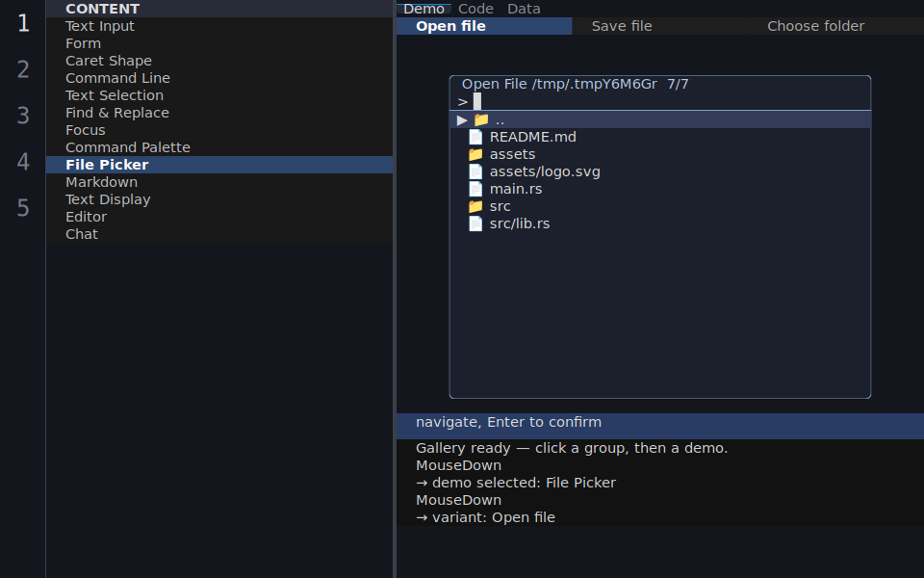Click the README.md file icon
Screen dimensions: 924x578
click(475, 137)
